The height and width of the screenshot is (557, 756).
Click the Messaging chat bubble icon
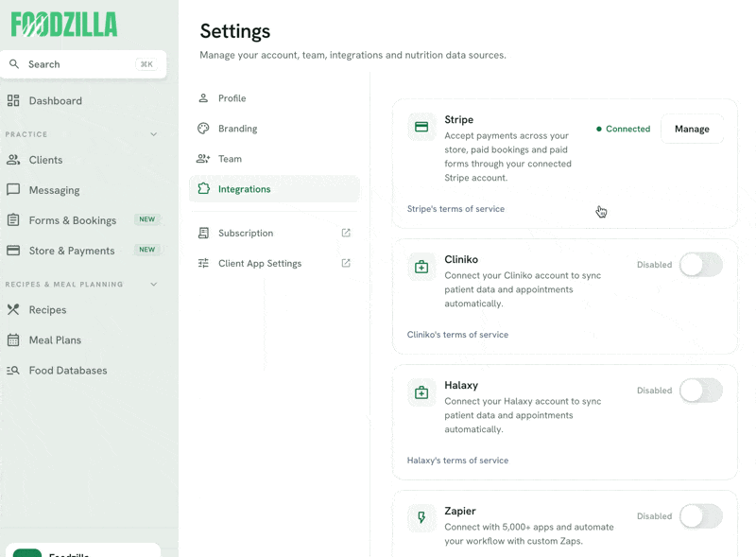click(13, 190)
